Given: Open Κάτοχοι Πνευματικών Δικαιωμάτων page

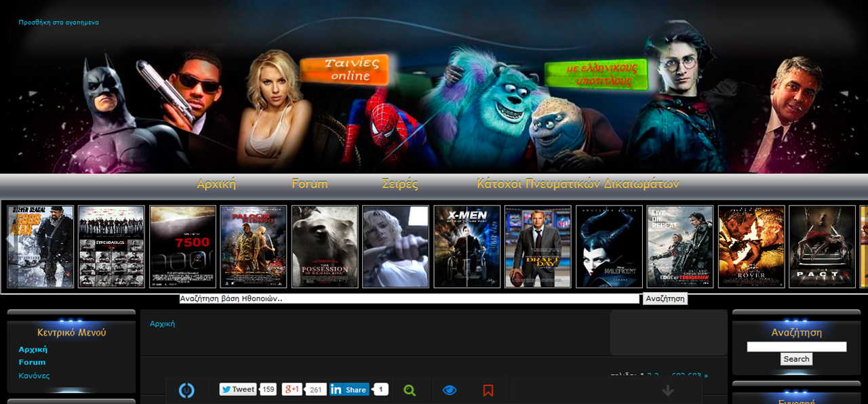Looking at the screenshot, I should coord(578,184).
